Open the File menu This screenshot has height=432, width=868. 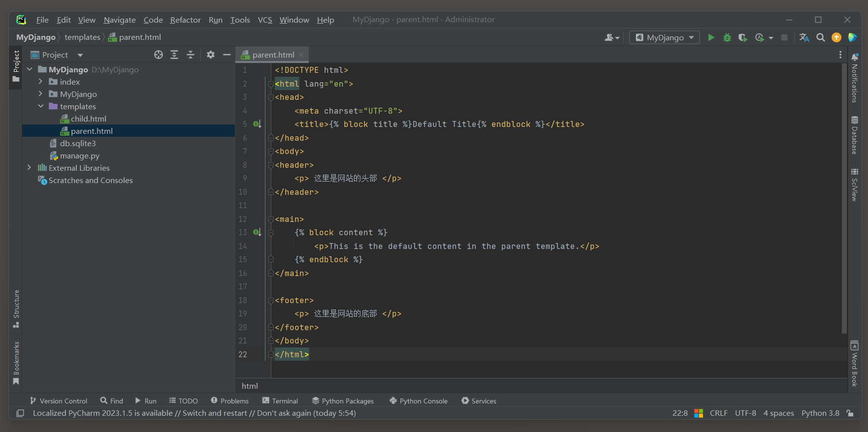(x=42, y=20)
